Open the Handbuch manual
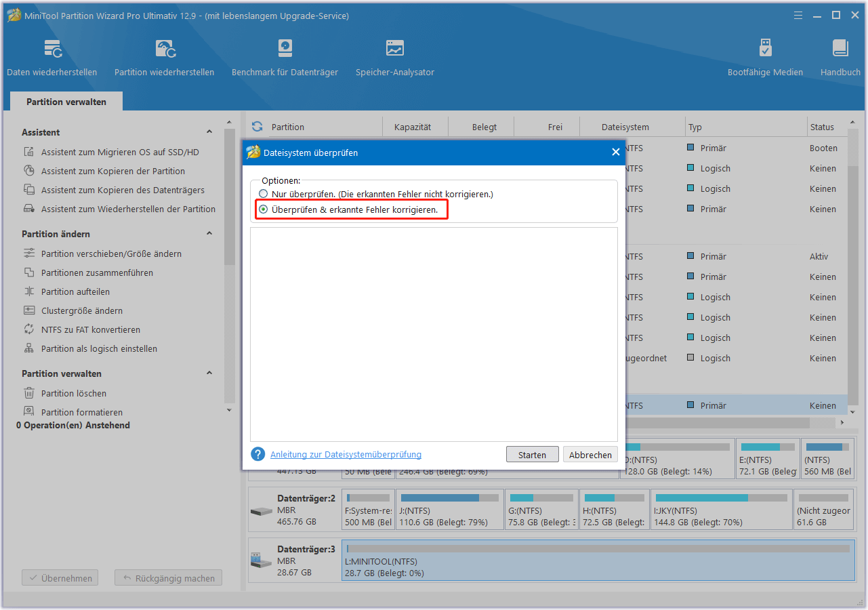 840,58
